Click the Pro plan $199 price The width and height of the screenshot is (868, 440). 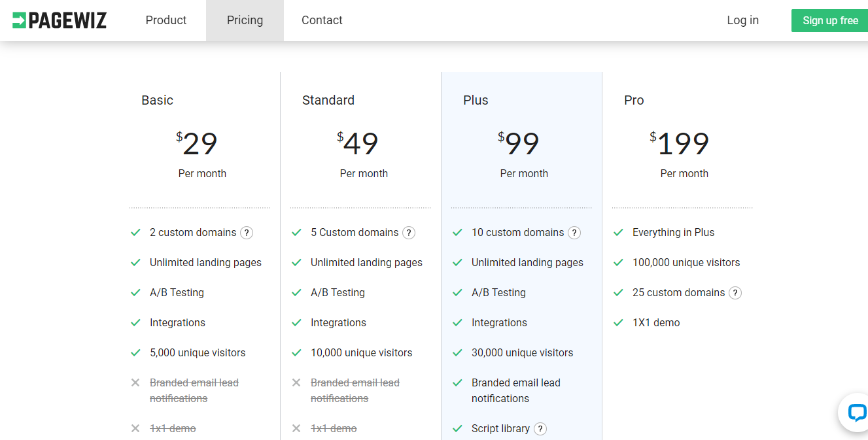(681, 144)
